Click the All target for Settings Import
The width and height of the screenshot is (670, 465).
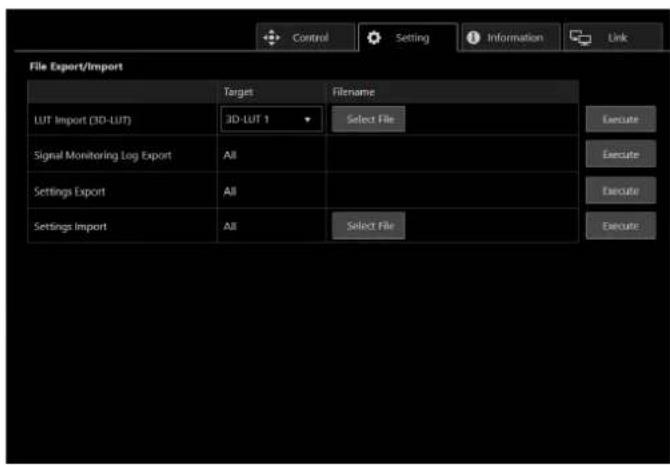[x=230, y=227]
